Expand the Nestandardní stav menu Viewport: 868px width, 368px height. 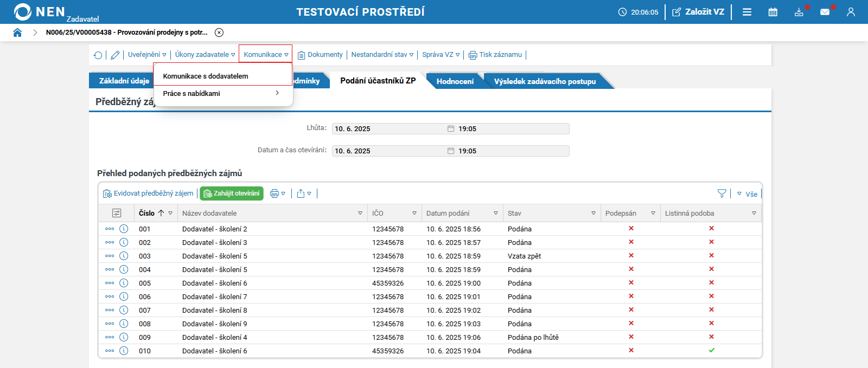382,55
